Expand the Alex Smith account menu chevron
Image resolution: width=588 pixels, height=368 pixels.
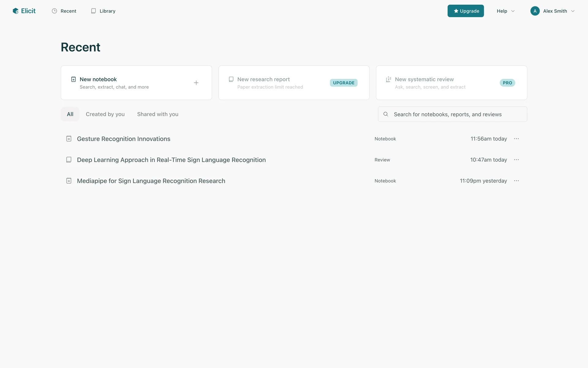click(573, 11)
